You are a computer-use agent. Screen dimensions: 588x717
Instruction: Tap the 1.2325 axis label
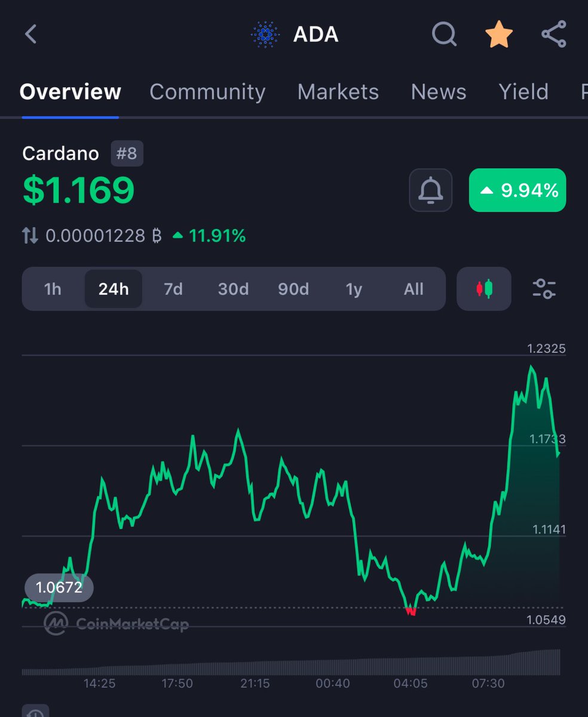546,348
